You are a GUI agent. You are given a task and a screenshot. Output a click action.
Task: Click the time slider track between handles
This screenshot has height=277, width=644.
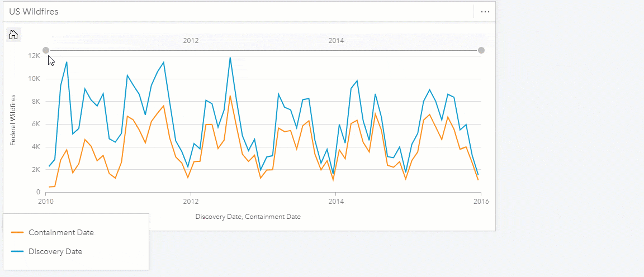(263, 50)
